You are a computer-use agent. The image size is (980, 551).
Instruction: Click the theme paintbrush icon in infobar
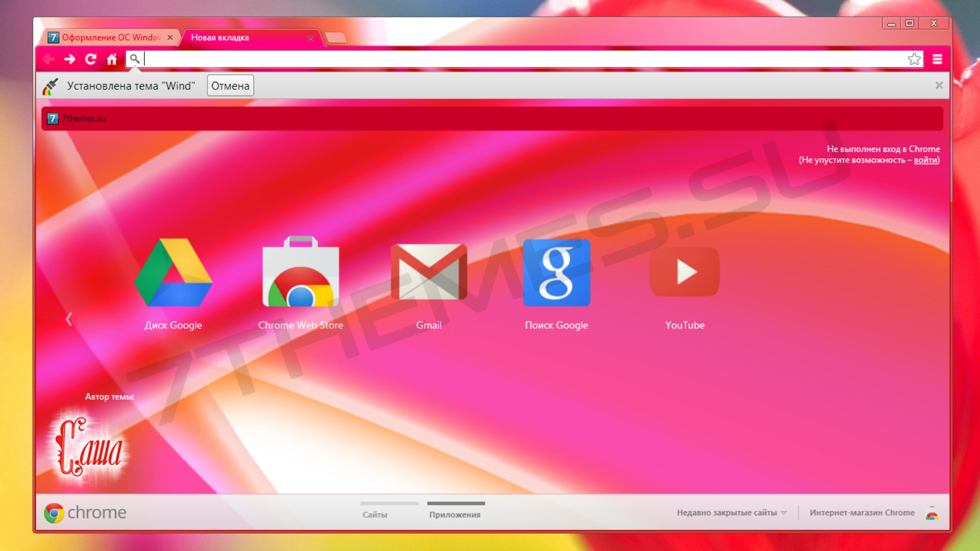[50, 86]
